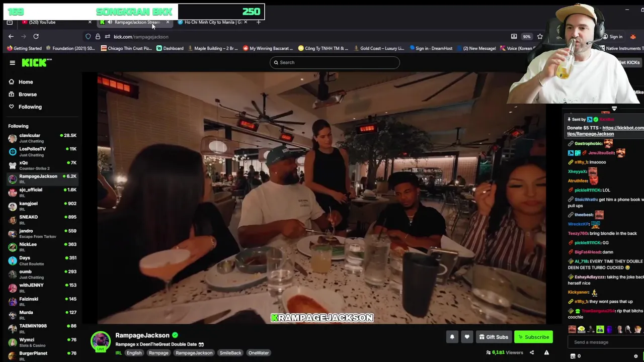Open BurgerPlanet channel in Following list
The height and width of the screenshot is (362, 644).
coord(43,355)
